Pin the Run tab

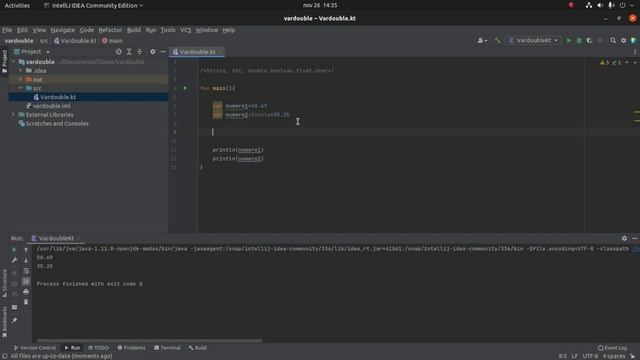[x=14, y=320]
